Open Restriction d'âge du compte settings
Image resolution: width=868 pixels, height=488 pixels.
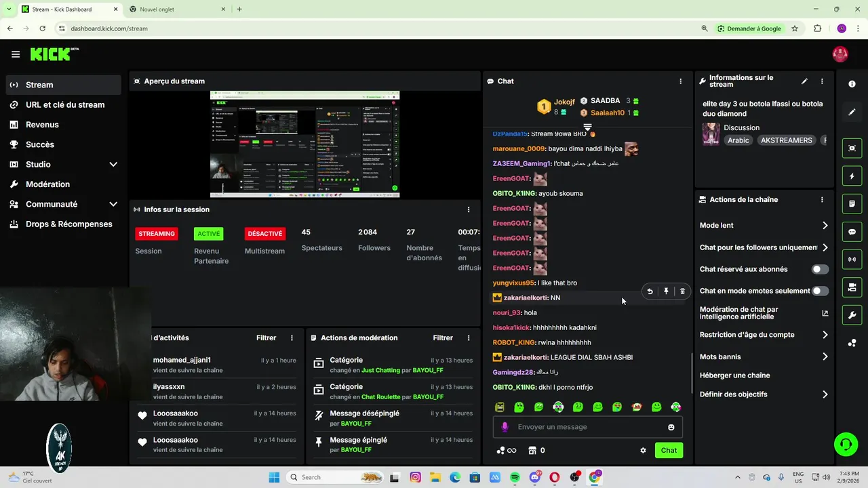point(764,335)
